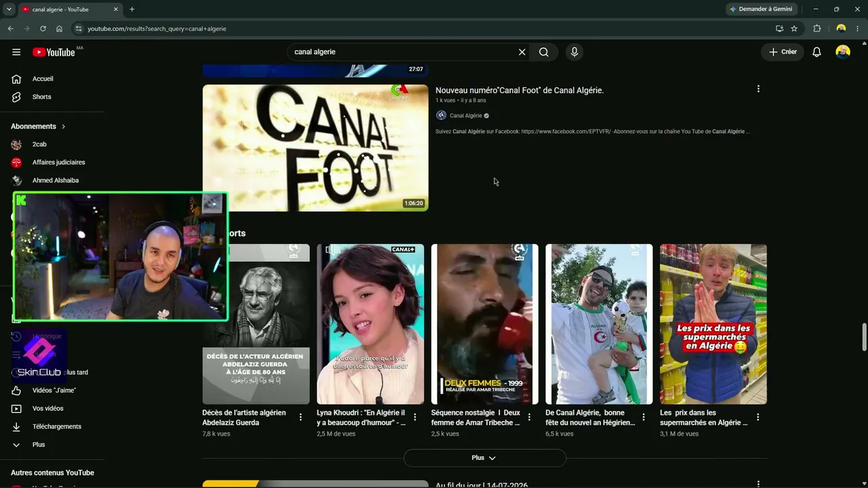This screenshot has height=488, width=868.
Task: Click Demander à Gemini button
Action: pos(761,9)
